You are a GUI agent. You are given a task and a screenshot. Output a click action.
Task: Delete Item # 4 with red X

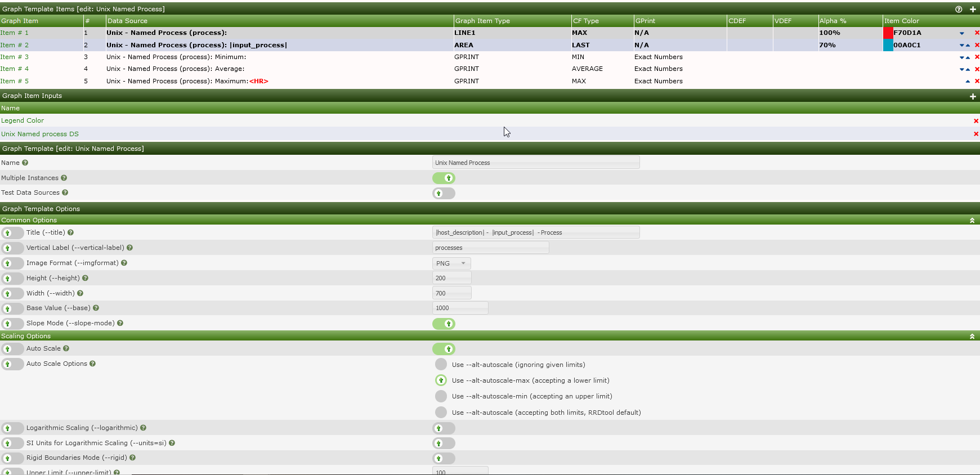[977, 69]
